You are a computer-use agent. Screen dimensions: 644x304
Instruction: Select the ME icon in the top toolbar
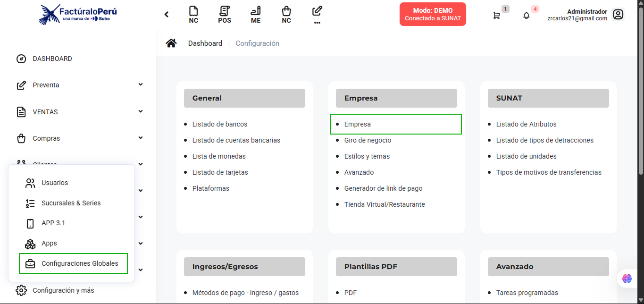click(x=255, y=14)
